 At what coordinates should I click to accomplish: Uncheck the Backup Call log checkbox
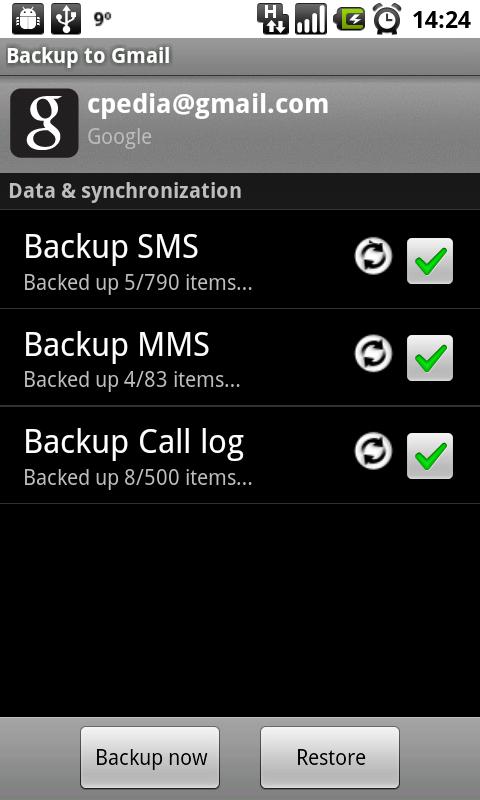tap(430, 456)
